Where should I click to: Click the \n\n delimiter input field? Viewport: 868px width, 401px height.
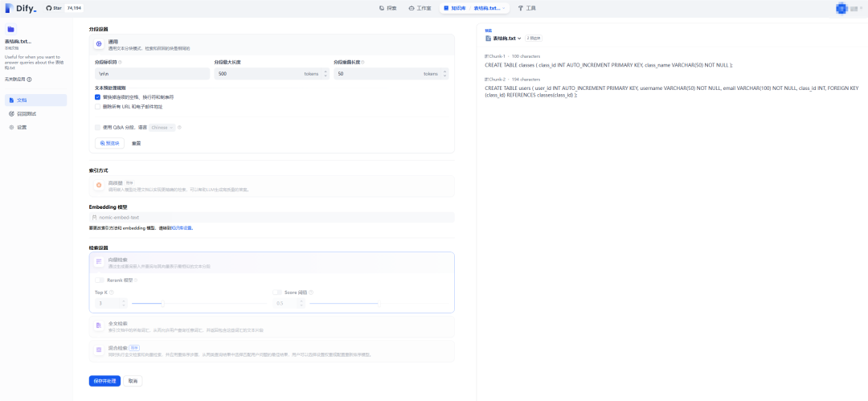pyautogui.click(x=152, y=74)
